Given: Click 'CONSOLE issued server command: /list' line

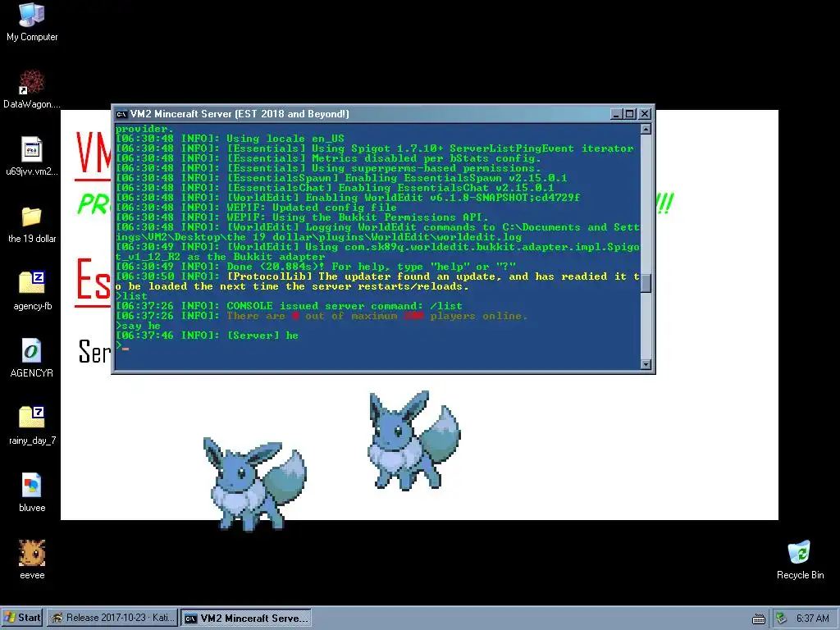Looking at the screenshot, I should point(289,306).
